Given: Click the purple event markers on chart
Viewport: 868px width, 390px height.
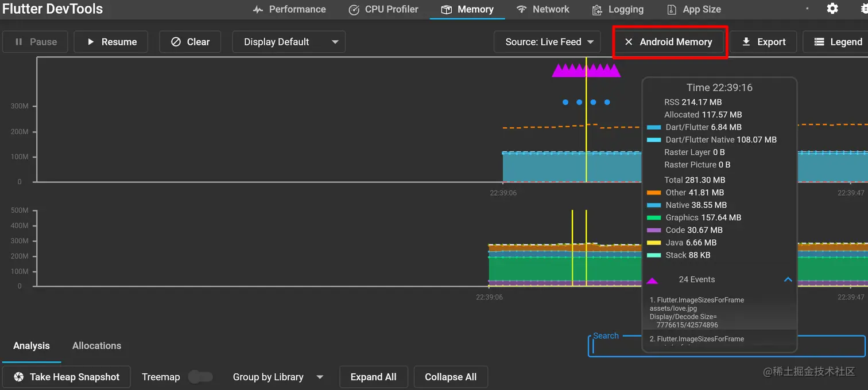Looking at the screenshot, I should click(x=586, y=71).
